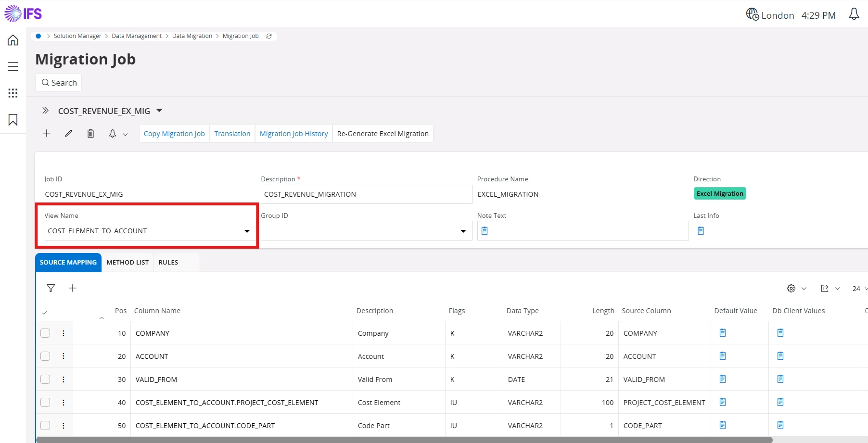Click Re-Generate Excel Migration
This screenshot has width=868, height=443.
pos(383,134)
